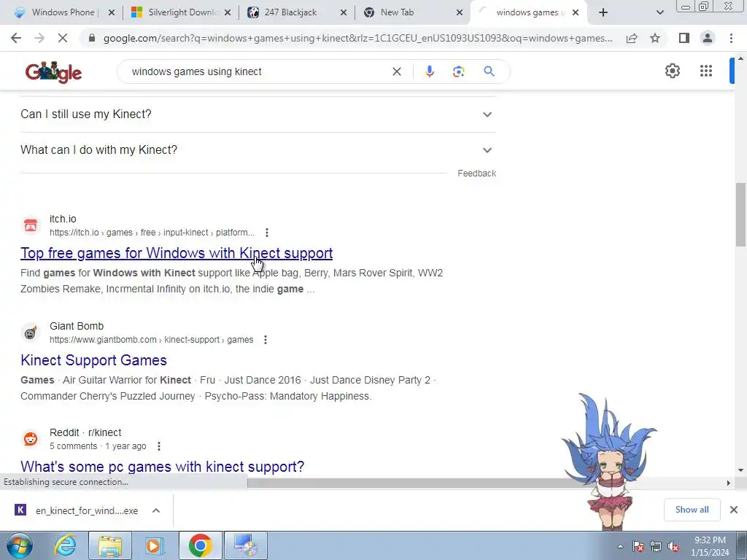Click the browser back arrow

point(16,38)
